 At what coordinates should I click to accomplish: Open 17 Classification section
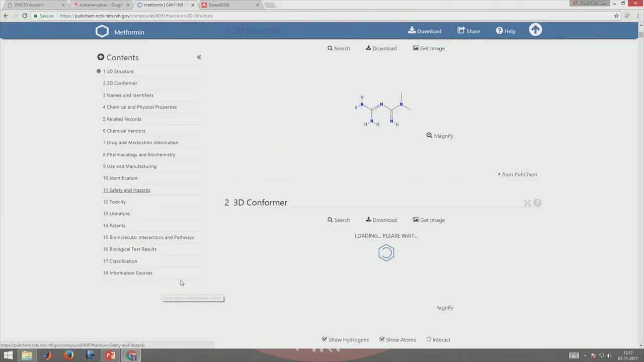pyautogui.click(x=120, y=261)
